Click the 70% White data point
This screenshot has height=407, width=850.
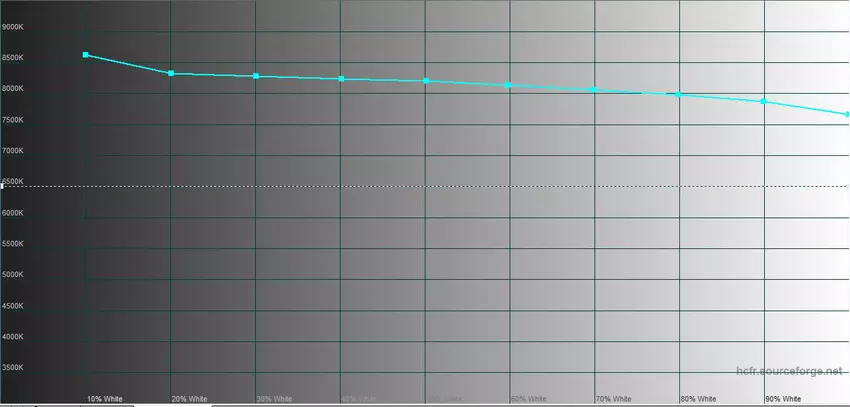[594, 90]
